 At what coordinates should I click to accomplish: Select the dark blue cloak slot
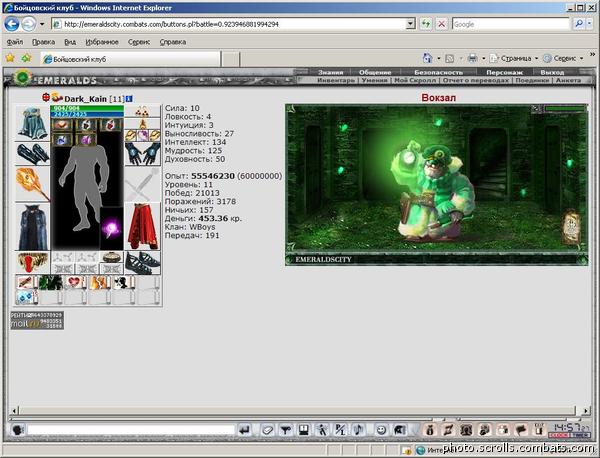[x=32, y=227]
